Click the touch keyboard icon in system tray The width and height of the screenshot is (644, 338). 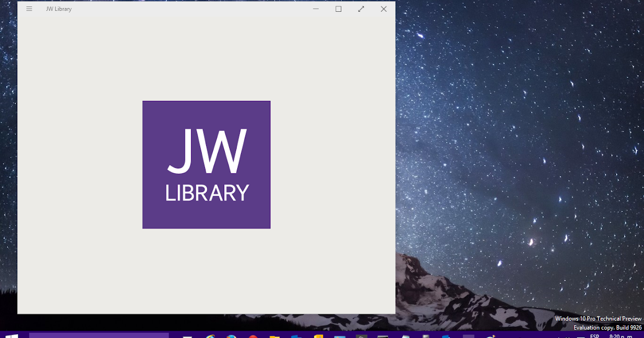pos(581,336)
